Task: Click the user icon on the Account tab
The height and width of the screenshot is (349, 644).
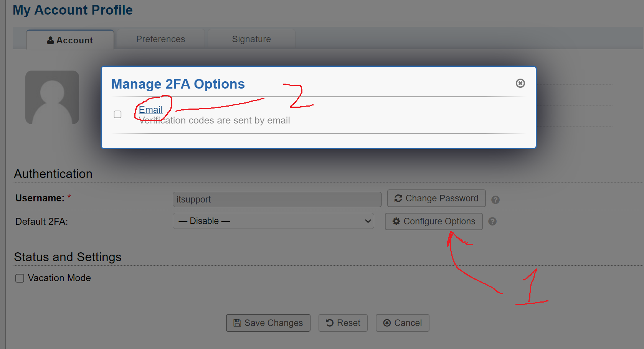Action: [x=50, y=40]
